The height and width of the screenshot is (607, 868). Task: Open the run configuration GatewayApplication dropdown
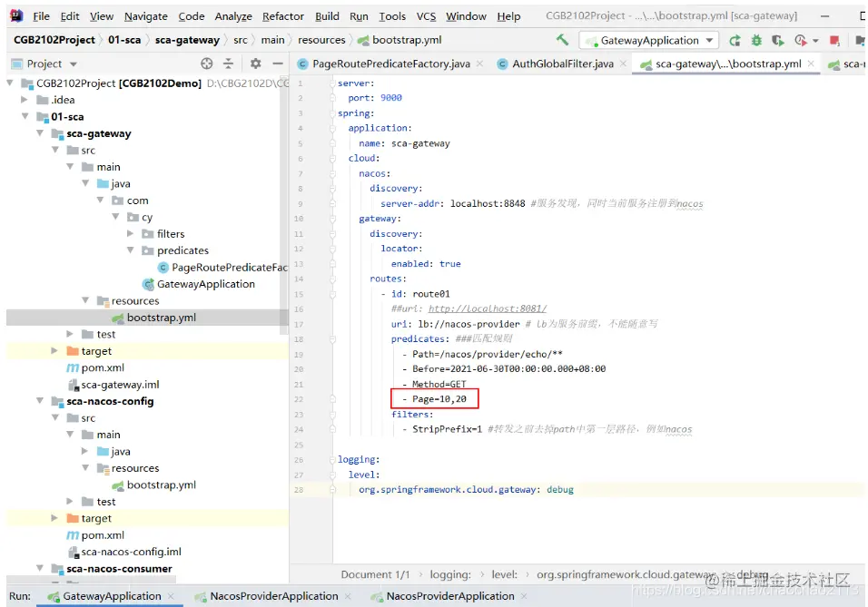(649, 41)
